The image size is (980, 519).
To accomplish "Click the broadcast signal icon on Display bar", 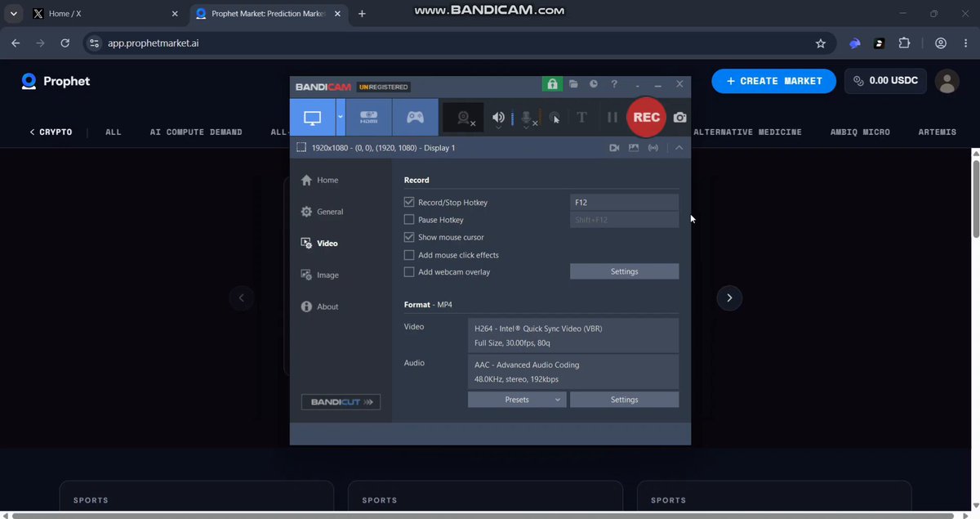I will (653, 148).
